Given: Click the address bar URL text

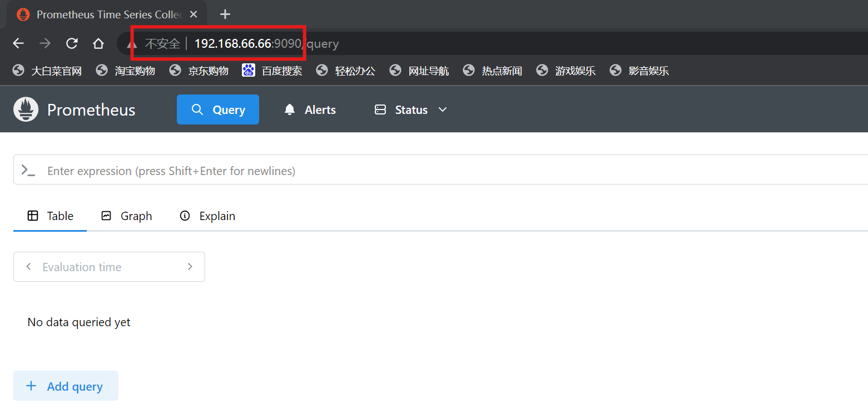Looking at the screenshot, I should (x=266, y=43).
